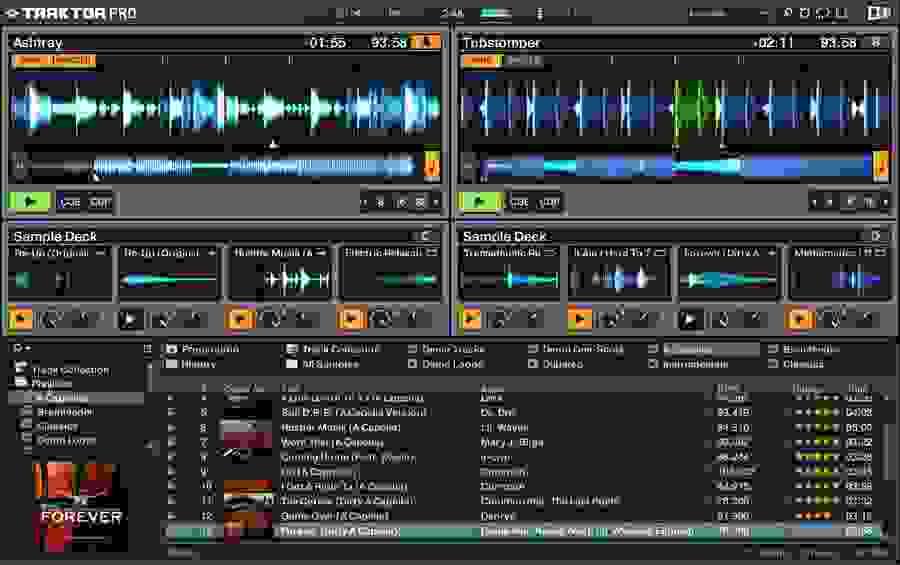Click the Cup button on Deck B
Screen dimensions: 900x565
point(550,202)
